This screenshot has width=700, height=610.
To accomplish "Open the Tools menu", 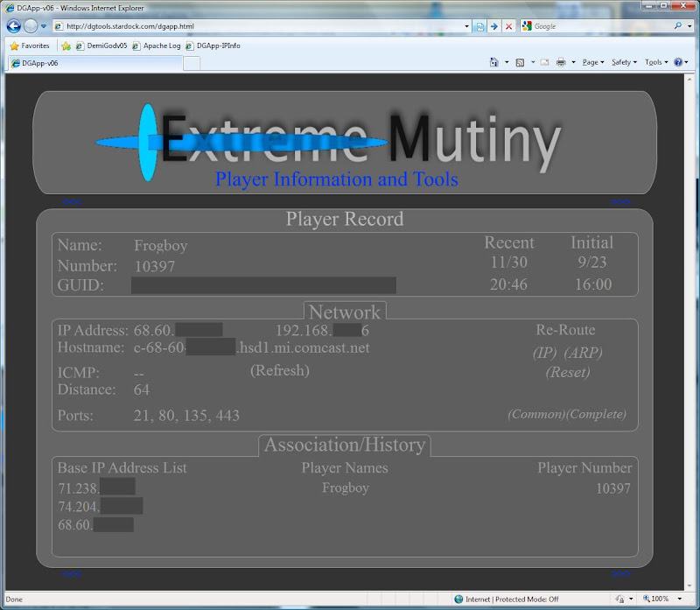I will pos(656,62).
